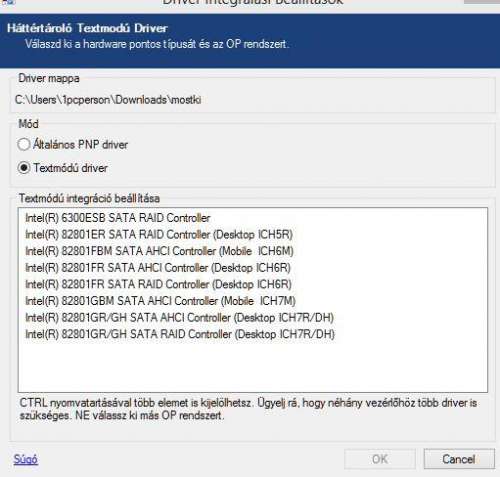This screenshot has height=477, width=500.
Task: Open the Súgó help link
Action: tap(26, 459)
